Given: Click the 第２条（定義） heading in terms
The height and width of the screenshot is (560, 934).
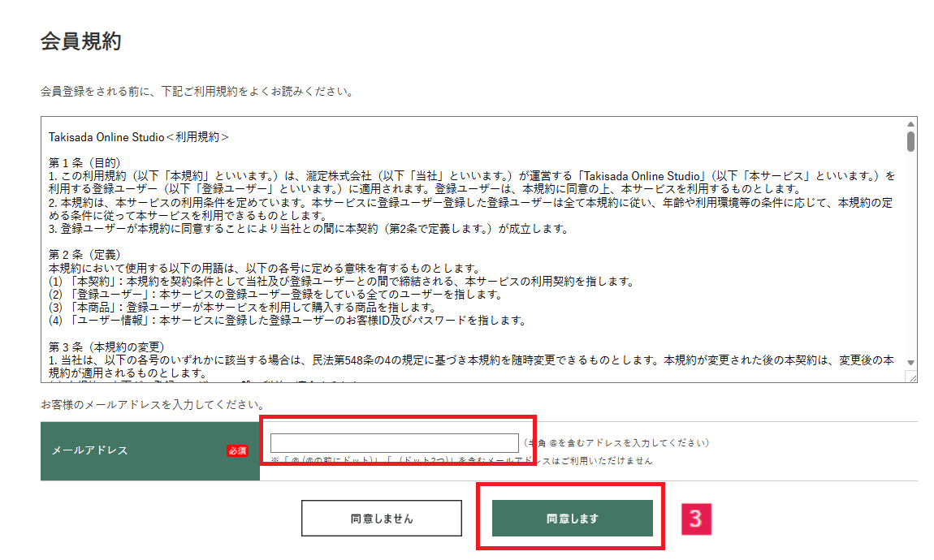Looking at the screenshot, I should pyautogui.click(x=84, y=255).
